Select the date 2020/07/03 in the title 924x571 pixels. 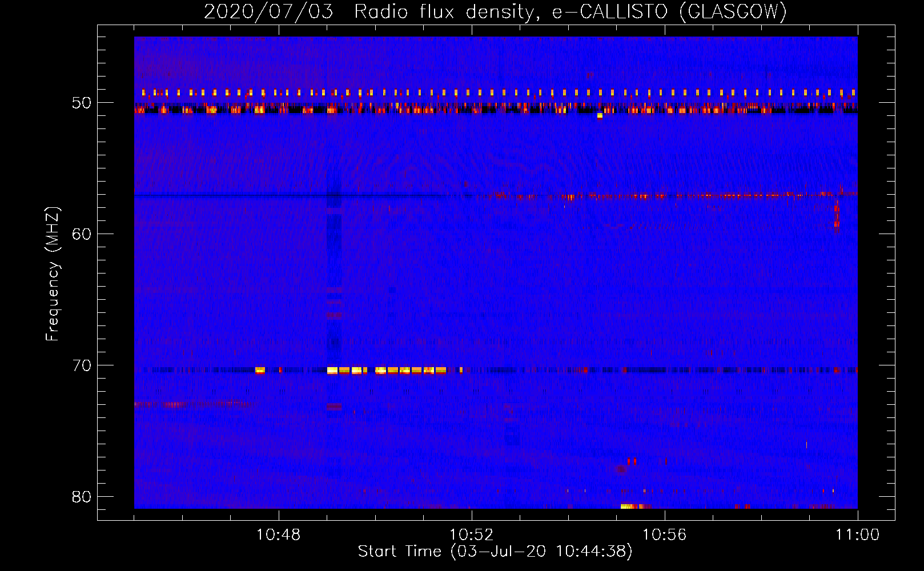268,11
